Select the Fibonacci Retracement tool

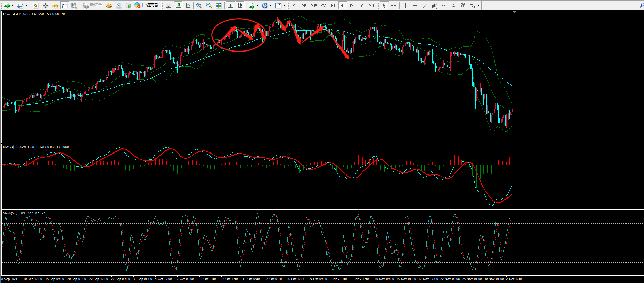tap(444, 5)
